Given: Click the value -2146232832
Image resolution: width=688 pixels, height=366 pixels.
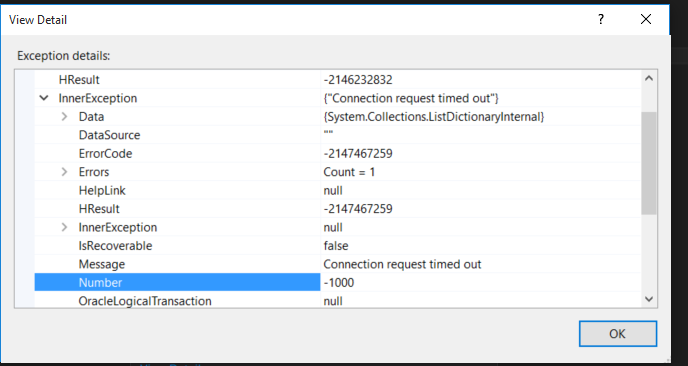Looking at the screenshot, I should (358, 80).
